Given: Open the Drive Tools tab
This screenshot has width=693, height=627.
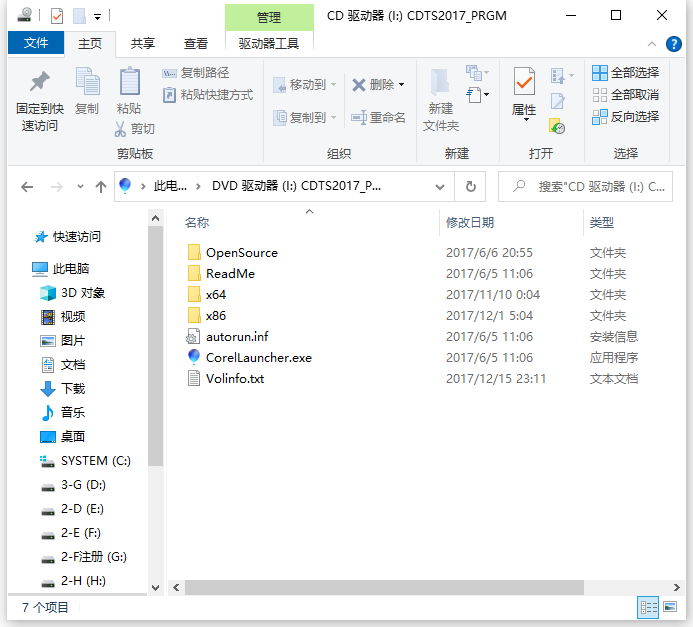Looking at the screenshot, I should coord(269,43).
